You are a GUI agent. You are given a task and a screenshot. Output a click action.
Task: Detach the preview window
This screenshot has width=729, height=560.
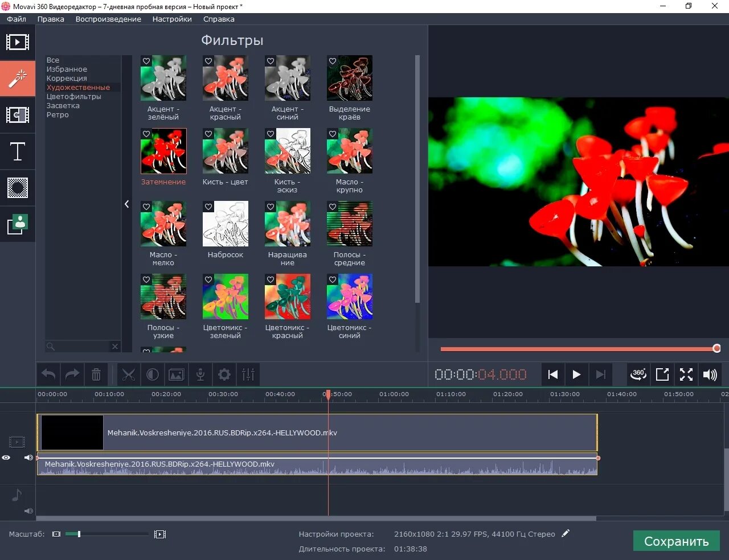662,374
